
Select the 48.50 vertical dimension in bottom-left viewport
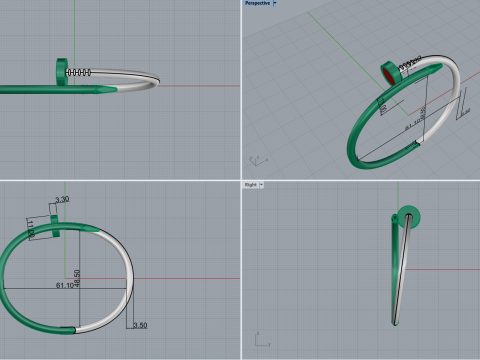point(77,278)
